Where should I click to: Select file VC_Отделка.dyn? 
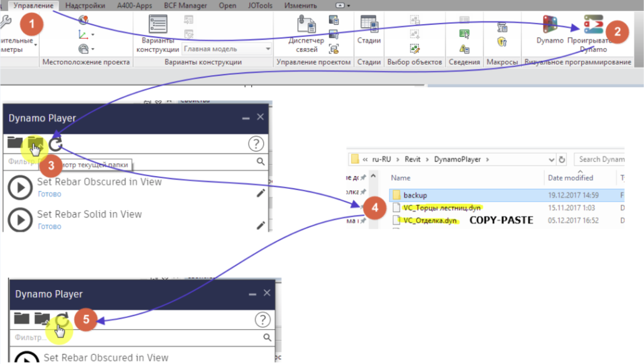click(x=431, y=221)
